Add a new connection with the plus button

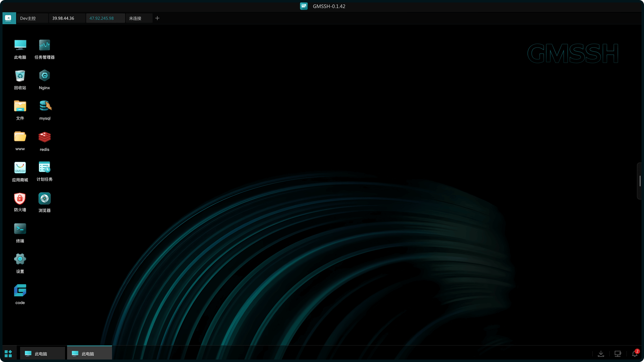coord(157,18)
